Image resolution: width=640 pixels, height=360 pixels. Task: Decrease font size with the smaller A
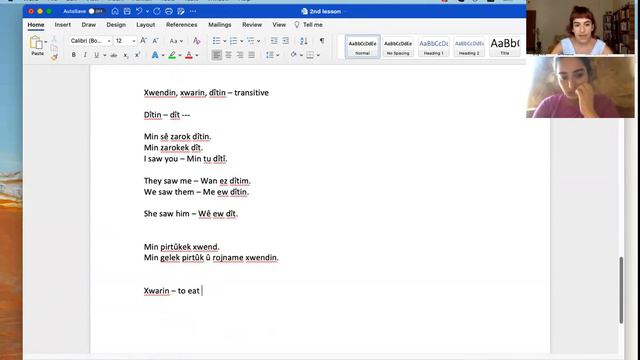[x=156, y=41]
